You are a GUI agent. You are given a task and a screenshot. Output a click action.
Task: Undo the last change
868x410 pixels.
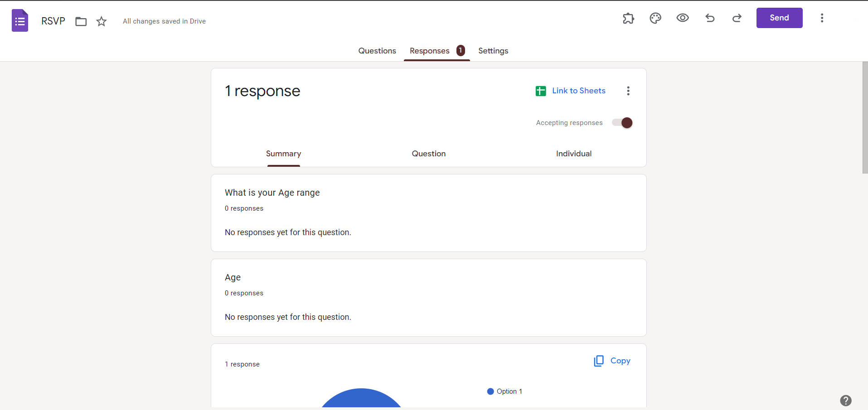pos(710,18)
